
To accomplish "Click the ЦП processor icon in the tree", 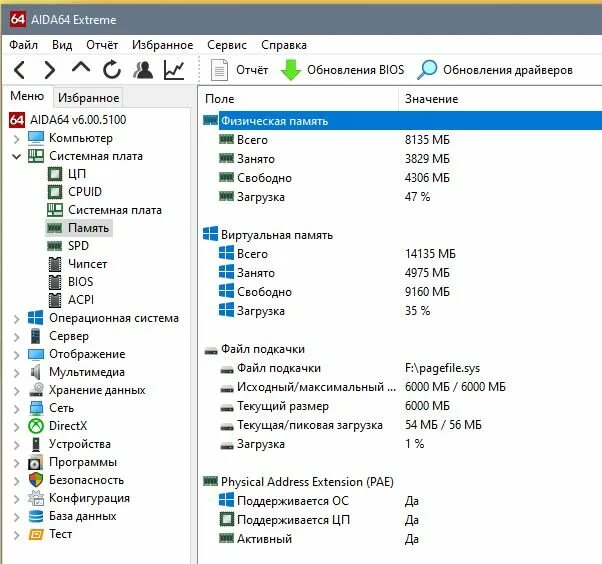I will tap(55, 174).
